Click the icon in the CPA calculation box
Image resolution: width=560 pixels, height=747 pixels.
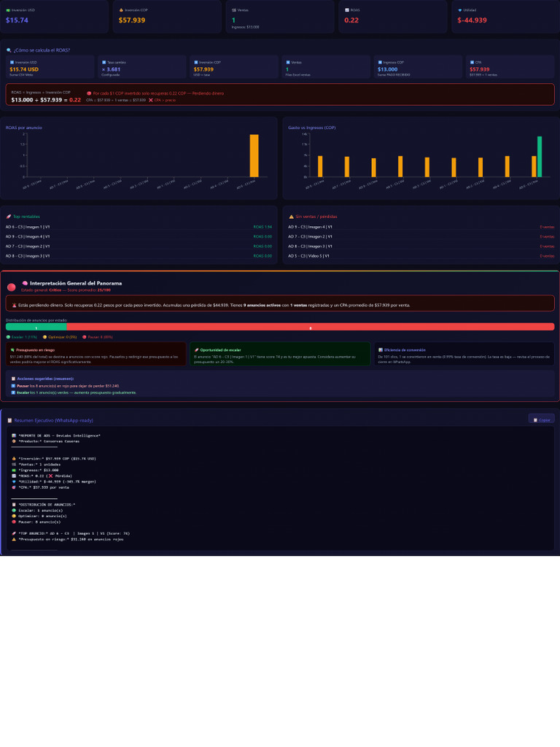[x=472, y=63]
